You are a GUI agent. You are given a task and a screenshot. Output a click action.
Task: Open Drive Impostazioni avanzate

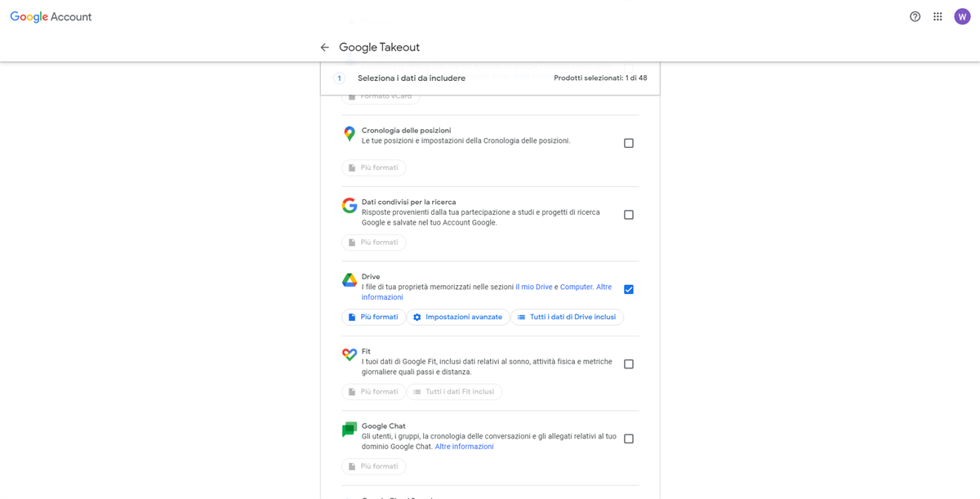(458, 317)
